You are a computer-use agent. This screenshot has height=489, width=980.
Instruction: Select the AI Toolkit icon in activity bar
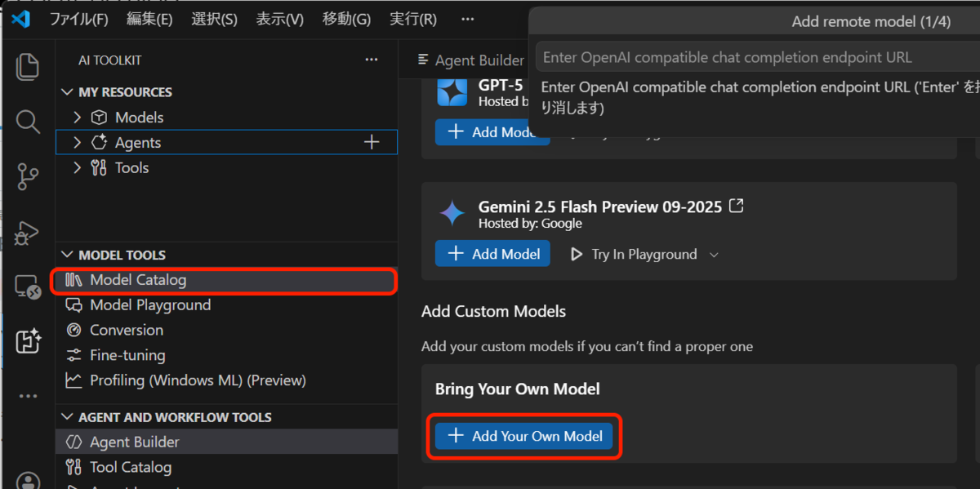28,340
